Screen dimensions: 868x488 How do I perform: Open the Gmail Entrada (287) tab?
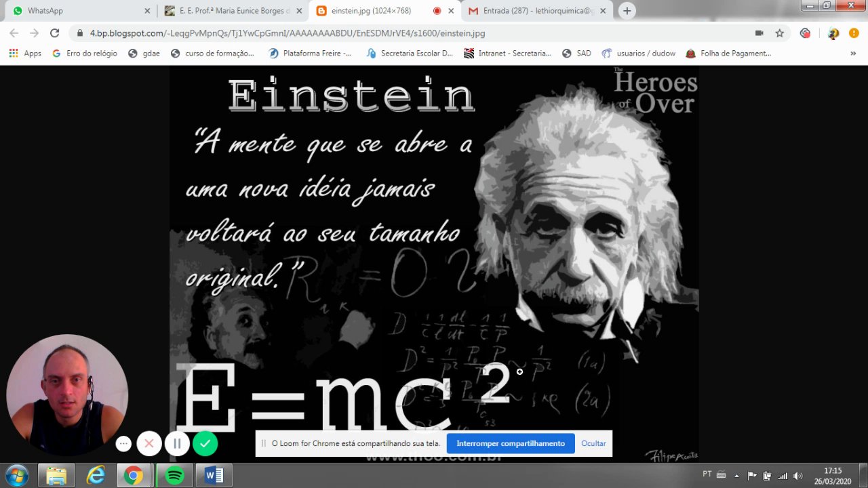pos(536,11)
